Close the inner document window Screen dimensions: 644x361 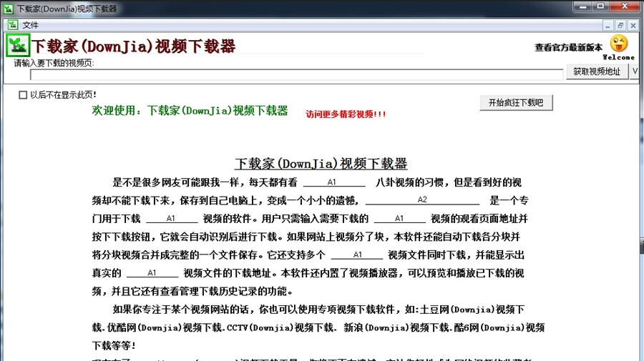point(633,26)
